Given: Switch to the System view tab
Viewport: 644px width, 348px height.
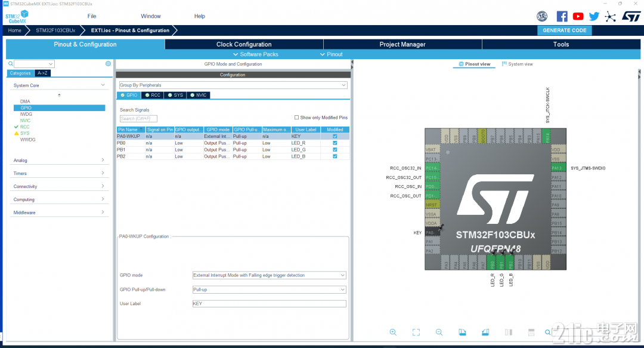Looking at the screenshot, I should tap(517, 64).
